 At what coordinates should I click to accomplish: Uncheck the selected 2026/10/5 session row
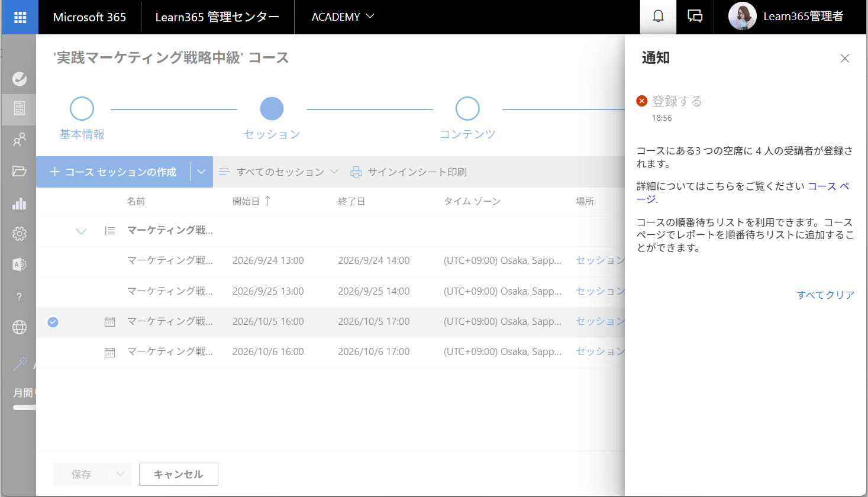point(53,322)
